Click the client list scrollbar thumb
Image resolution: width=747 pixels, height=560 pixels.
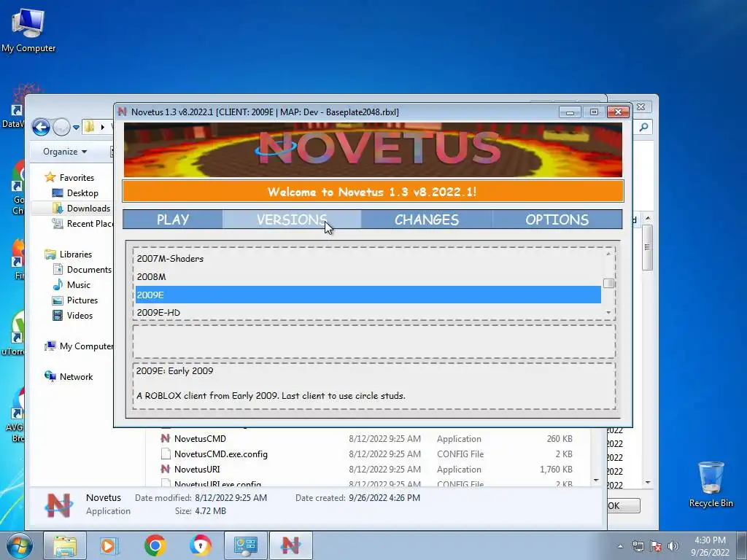608,284
